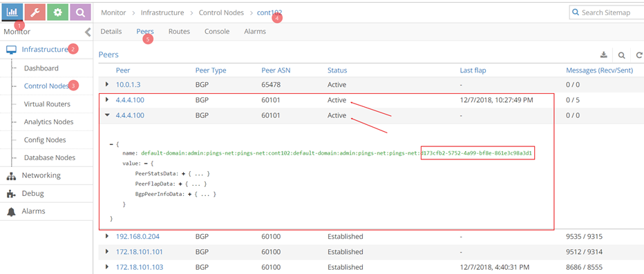This screenshot has height=274, width=644.
Task: Sort by the Status column header
Action: coord(337,70)
